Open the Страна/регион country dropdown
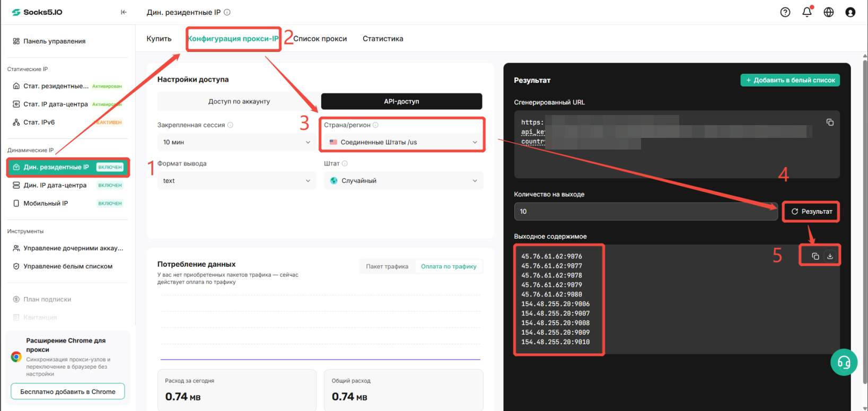The image size is (868, 411). point(404,142)
